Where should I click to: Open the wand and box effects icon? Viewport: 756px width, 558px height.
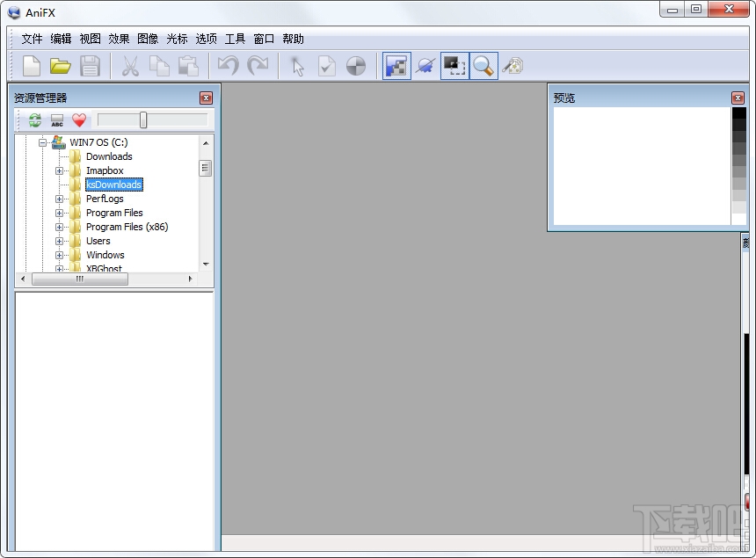point(512,66)
